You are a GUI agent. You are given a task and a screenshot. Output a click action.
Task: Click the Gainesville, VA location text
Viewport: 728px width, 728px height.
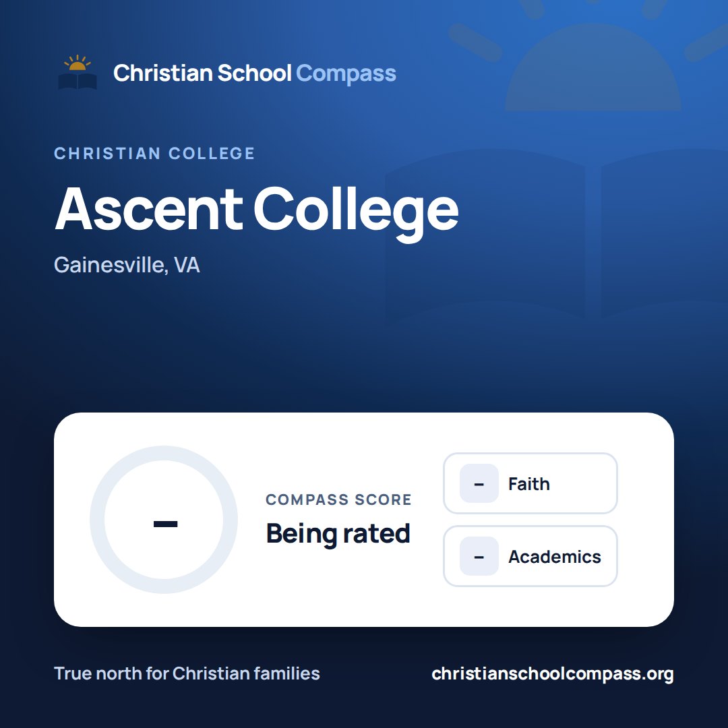coord(127,265)
